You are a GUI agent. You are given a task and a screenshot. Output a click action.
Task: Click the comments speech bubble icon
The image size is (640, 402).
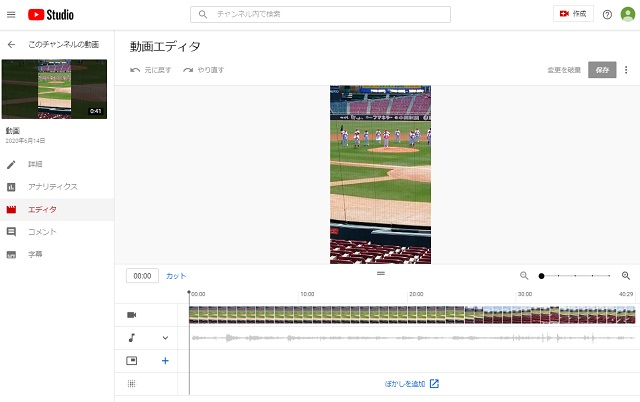tap(11, 232)
